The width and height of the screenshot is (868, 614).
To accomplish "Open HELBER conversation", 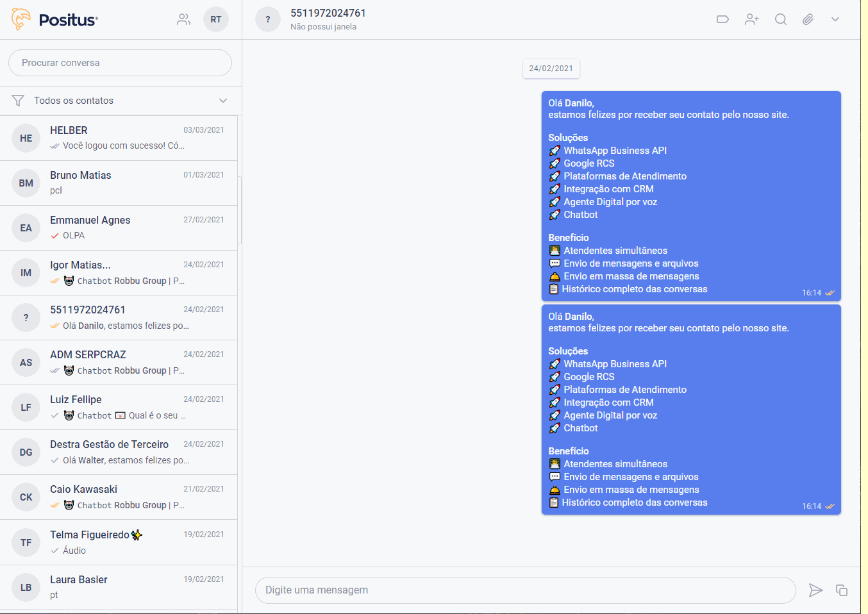I will [119, 138].
